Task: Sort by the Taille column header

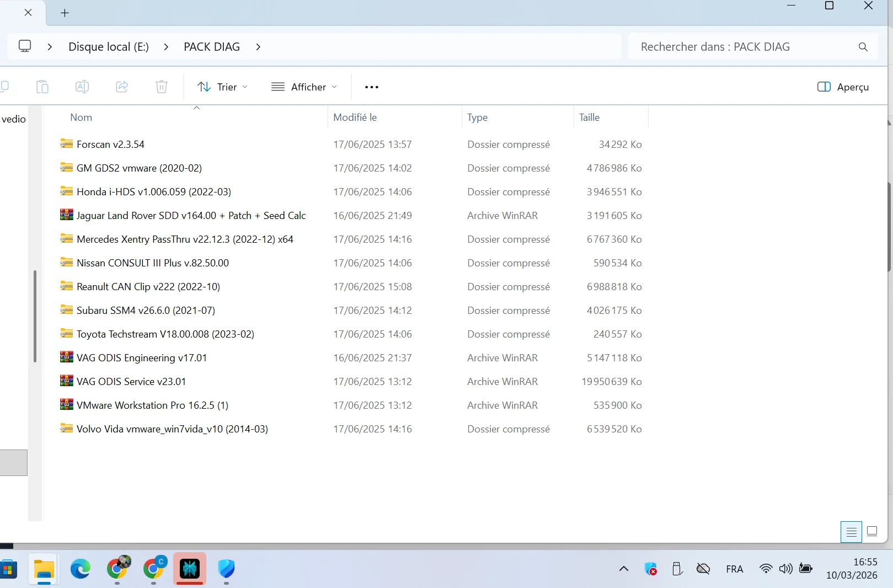Action: point(589,117)
